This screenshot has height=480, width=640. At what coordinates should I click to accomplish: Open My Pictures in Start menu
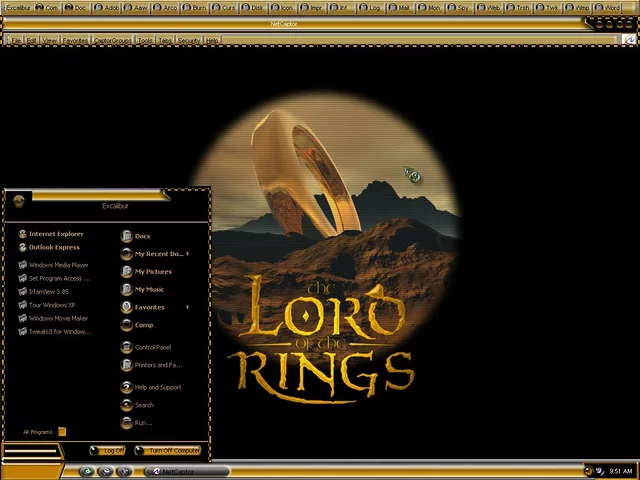pos(147,271)
